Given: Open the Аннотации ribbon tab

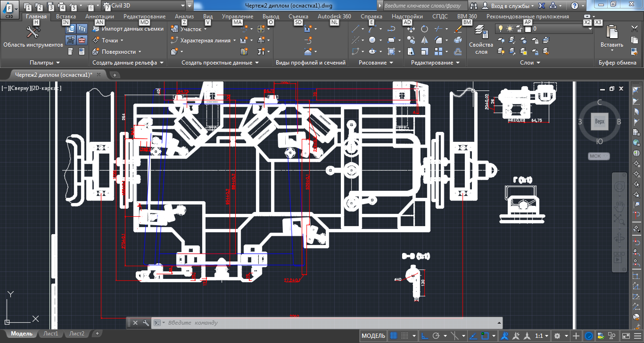Looking at the screenshot, I should point(99,16).
